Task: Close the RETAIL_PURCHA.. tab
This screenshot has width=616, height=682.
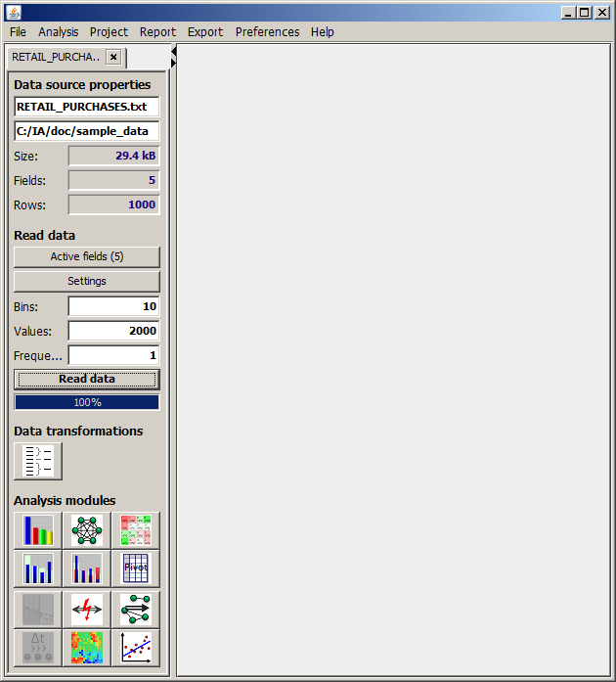Action: click(x=113, y=57)
